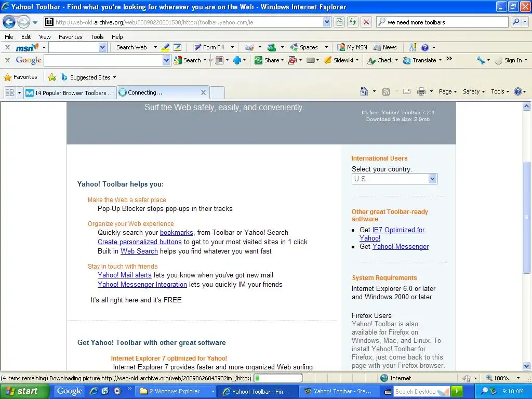Image resolution: width=532 pixels, height=399 pixels.
Task: Click the MSN toolbar highlighter icon
Action: (165, 47)
